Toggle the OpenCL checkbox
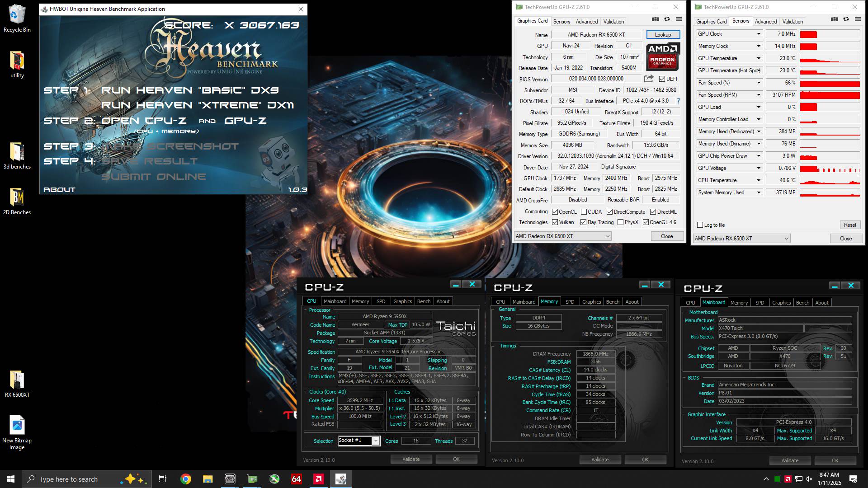The image size is (868, 488). (x=555, y=211)
